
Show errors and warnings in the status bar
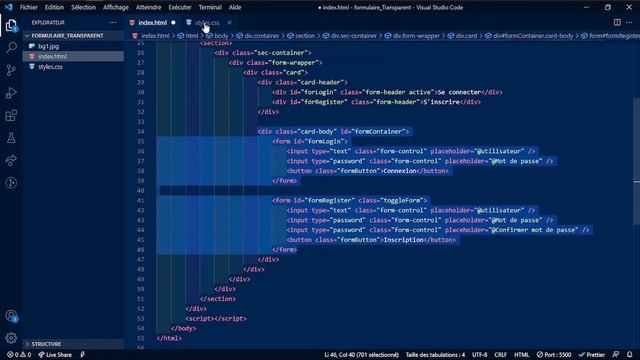click(x=19, y=355)
